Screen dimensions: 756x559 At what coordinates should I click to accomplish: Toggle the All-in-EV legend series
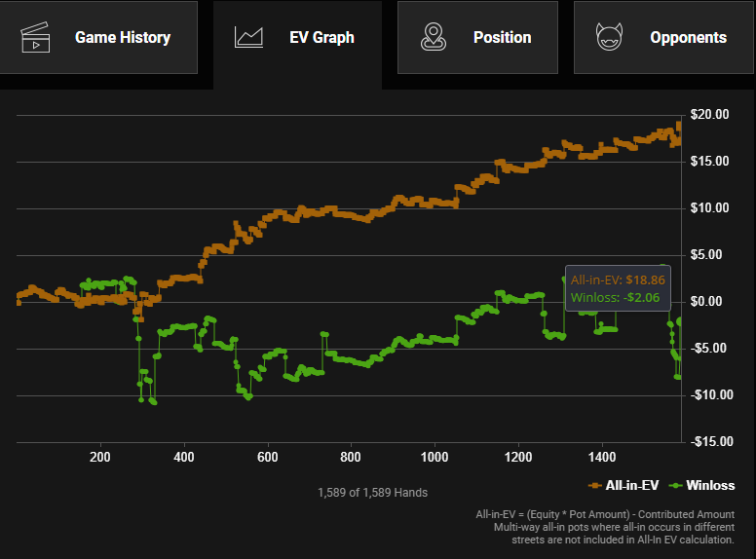(624, 485)
